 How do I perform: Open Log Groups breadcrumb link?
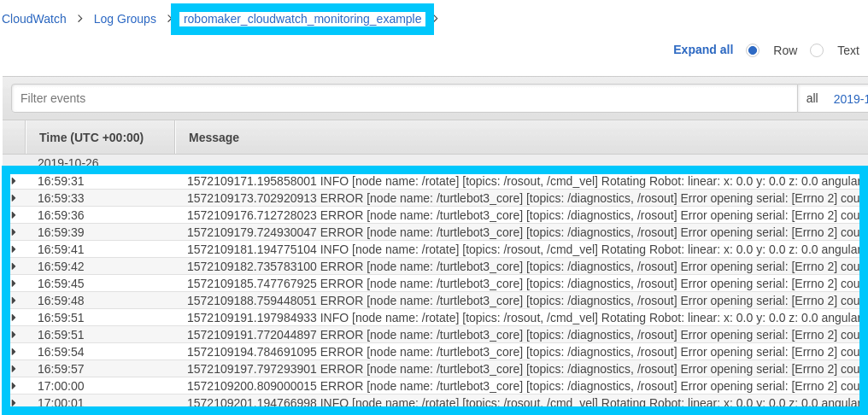[125, 19]
